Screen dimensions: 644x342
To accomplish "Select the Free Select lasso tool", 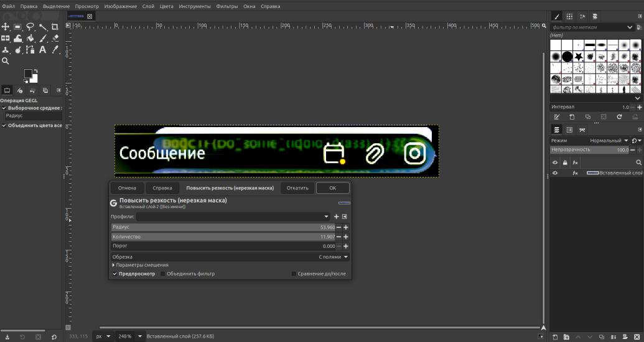I will [30, 27].
